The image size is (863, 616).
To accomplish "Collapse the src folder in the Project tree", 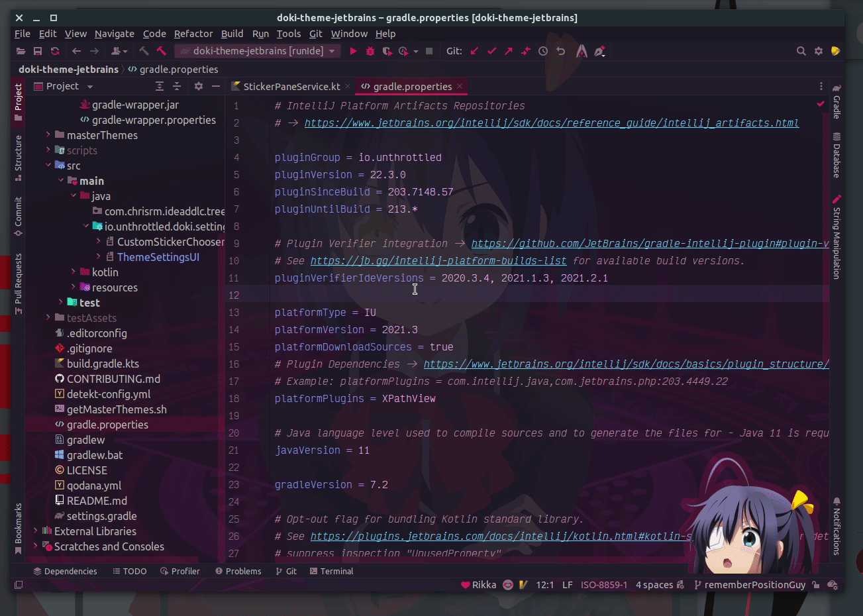I will (48, 166).
